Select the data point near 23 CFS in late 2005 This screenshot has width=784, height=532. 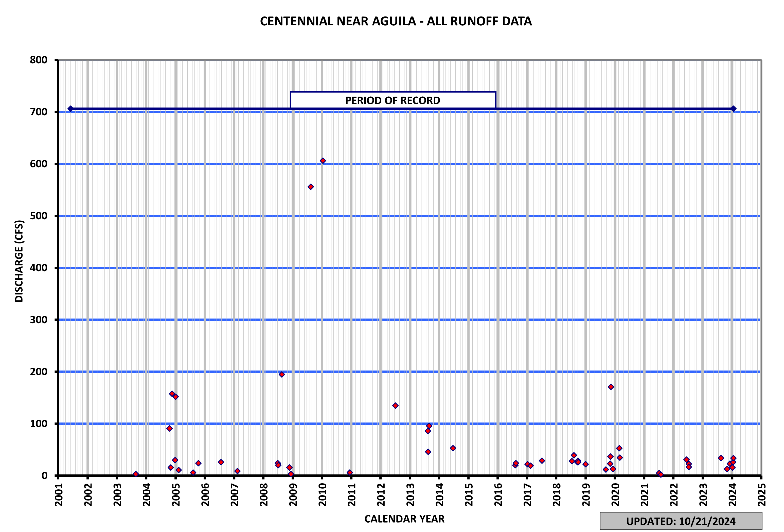(x=198, y=463)
